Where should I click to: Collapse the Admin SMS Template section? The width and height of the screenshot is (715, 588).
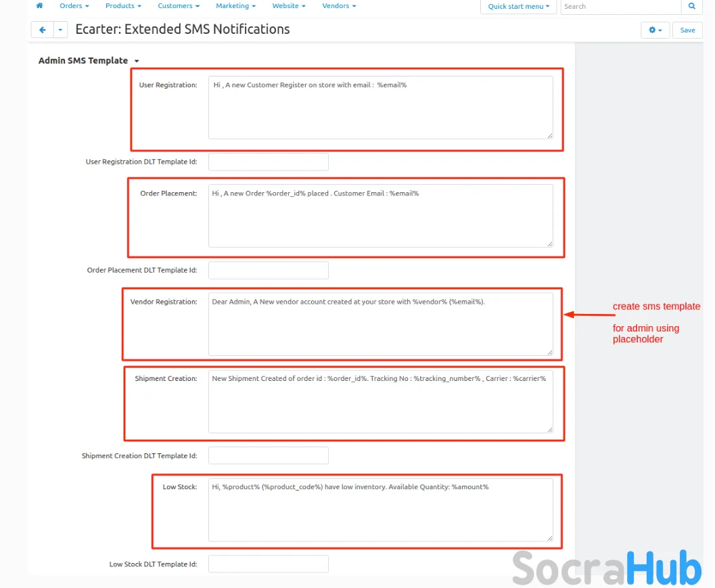[137, 61]
